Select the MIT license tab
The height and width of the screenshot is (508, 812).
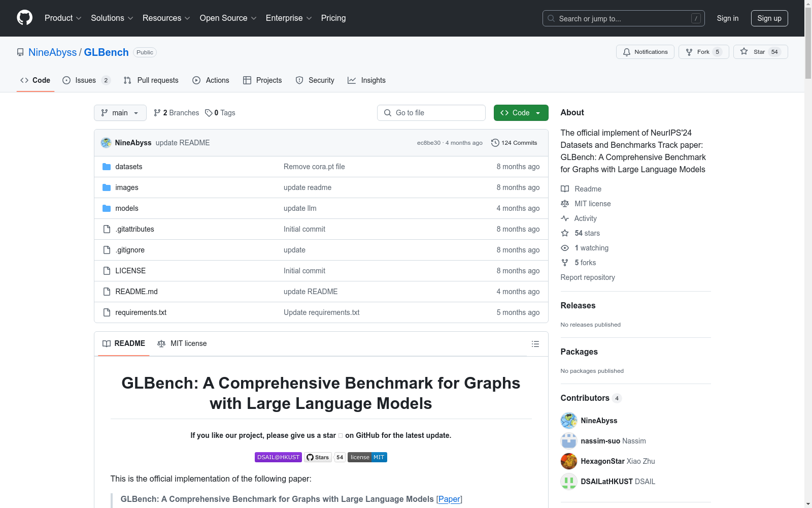182,344
